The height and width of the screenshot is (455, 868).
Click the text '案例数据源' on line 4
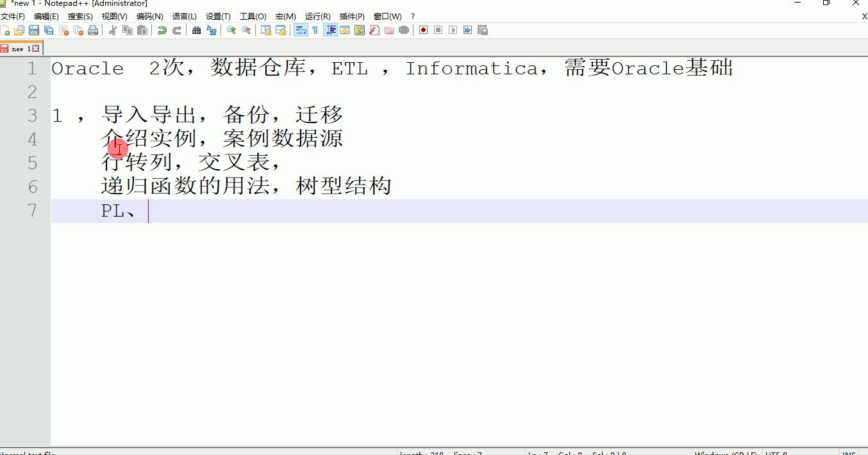click(x=283, y=138)
